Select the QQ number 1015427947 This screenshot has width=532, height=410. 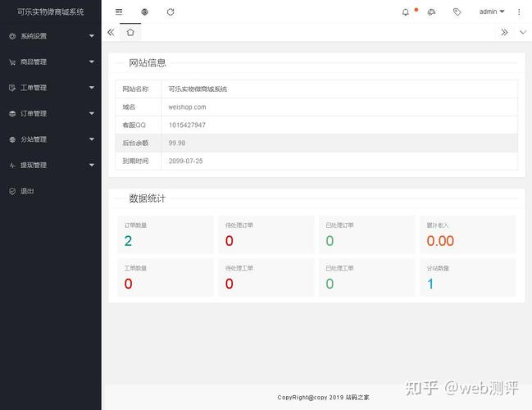tap(187, 125)
